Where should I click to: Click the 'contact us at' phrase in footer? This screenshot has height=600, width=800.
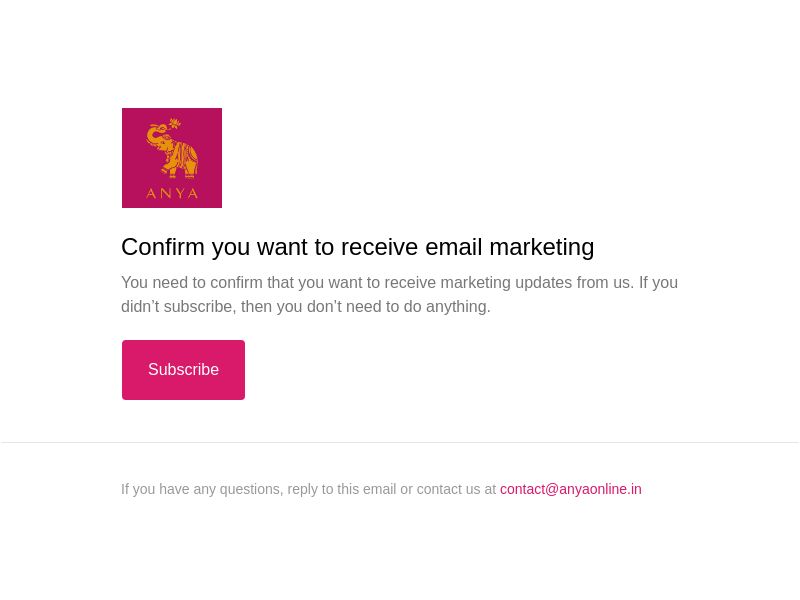coord(456,489)
